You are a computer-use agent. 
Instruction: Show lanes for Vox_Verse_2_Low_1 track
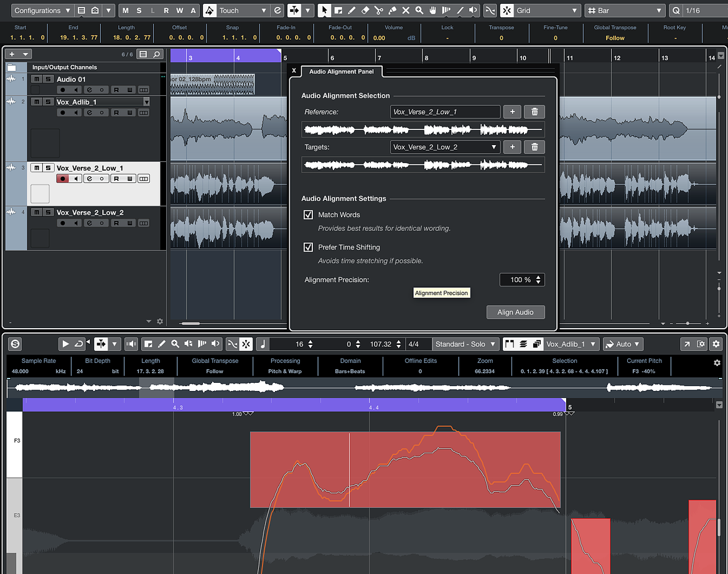coord(144,179)
